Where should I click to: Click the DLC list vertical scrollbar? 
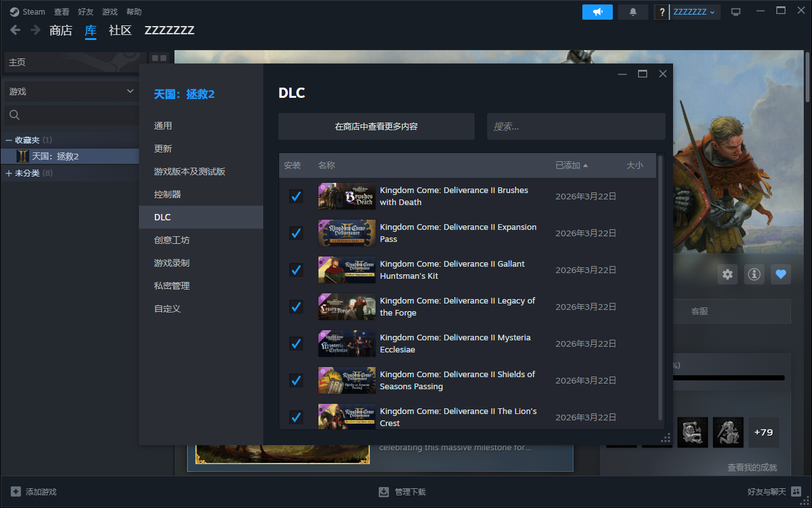(660, 286)
